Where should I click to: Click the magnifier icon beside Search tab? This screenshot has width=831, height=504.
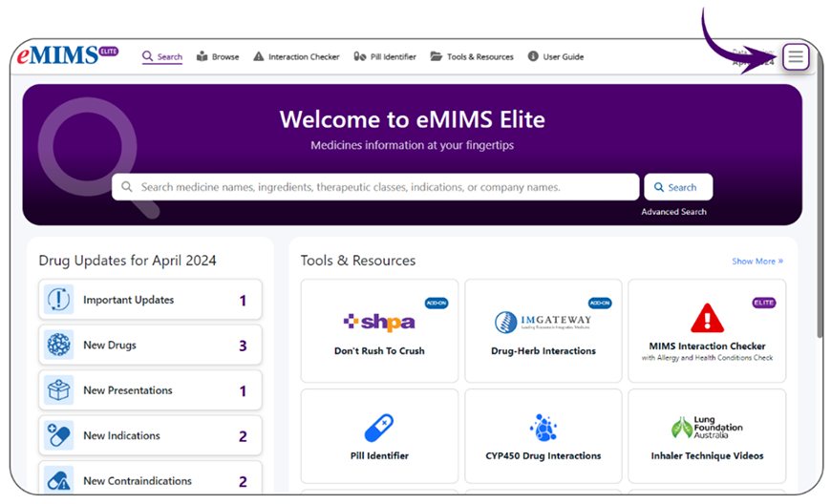click(147, 56)
